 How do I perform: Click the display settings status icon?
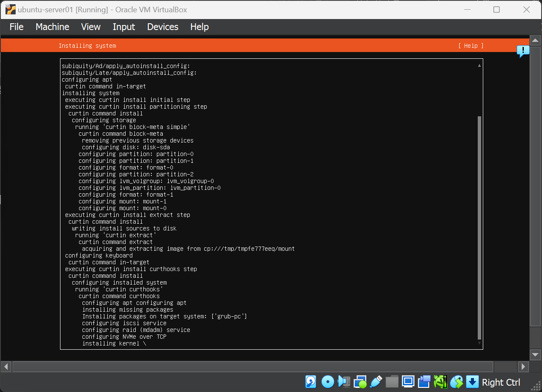(x=408, y=382)
